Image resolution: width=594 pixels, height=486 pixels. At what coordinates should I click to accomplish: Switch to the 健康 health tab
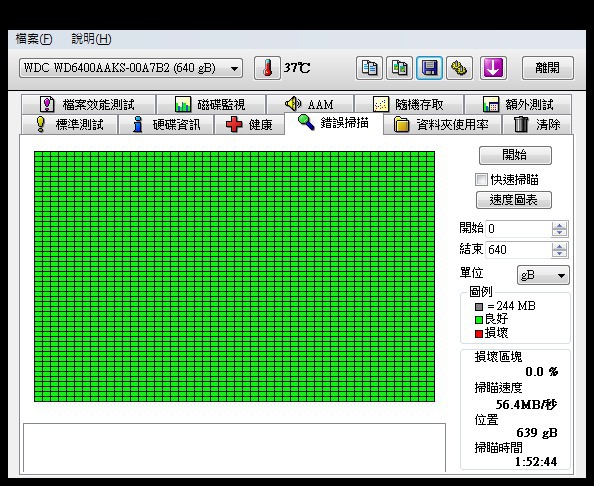(x=249, y=125)
